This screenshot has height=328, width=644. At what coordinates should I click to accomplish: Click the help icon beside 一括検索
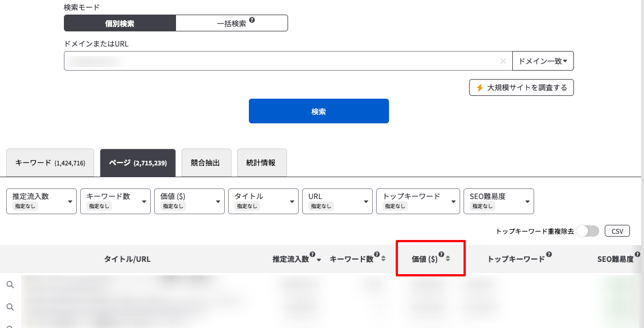coord(252,20)
